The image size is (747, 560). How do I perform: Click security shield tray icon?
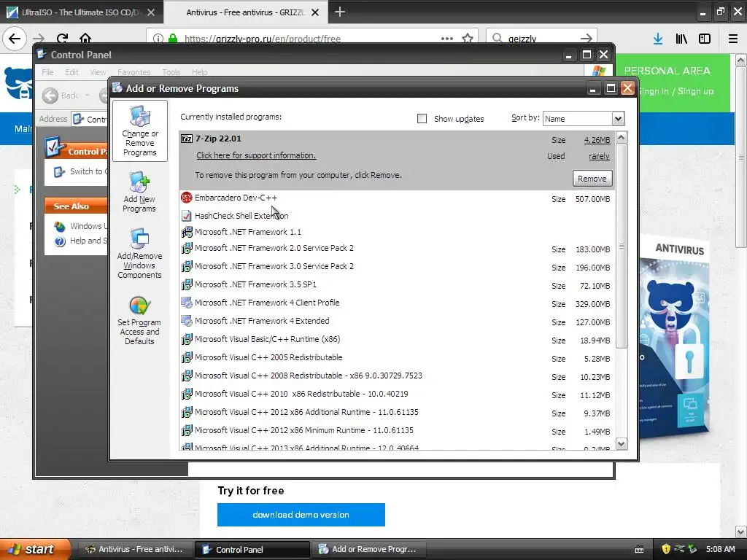pyautogui.click(x=666, y=549)
